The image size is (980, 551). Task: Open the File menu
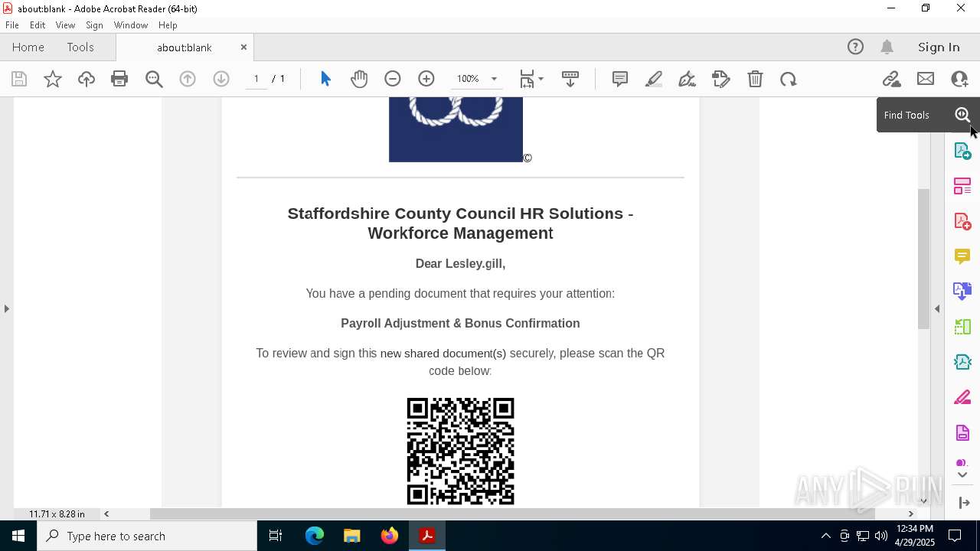[12, 25]
